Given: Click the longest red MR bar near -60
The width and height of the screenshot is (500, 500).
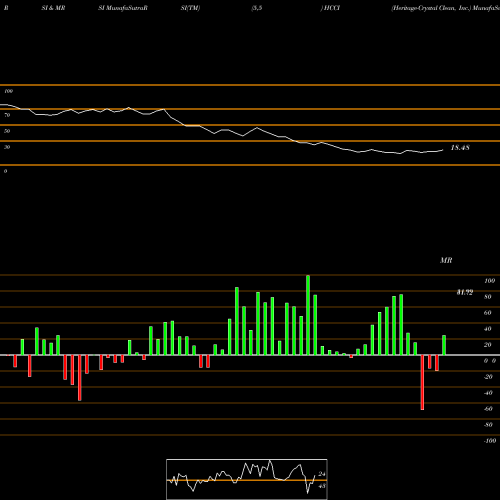Looking at the screenshot, I should (422, 382).
